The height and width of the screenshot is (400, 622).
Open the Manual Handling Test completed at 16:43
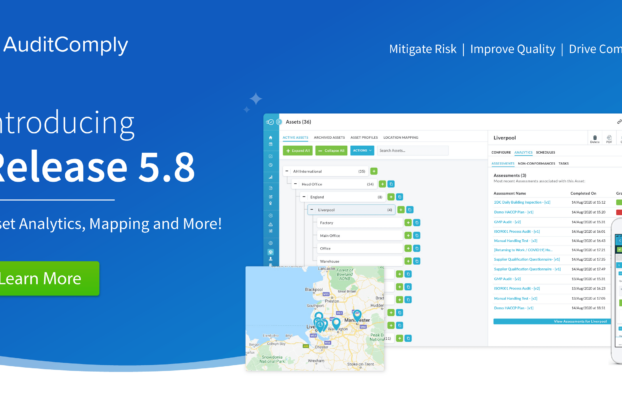click(515, 241)
